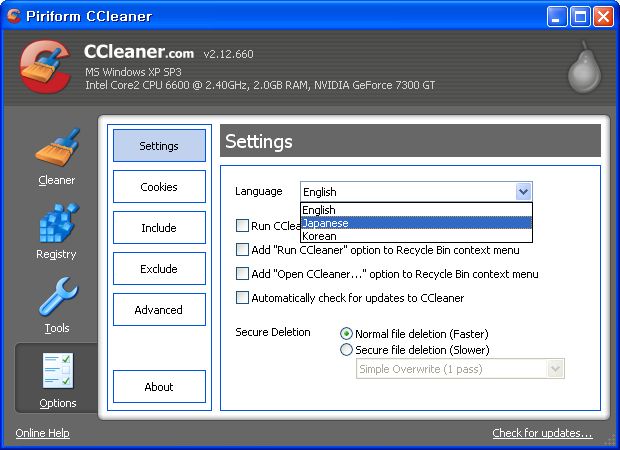The width and height of the screenshot is (620, 450).
Task: Click the Cleaner label in sidebar
Action: [57, 180]
